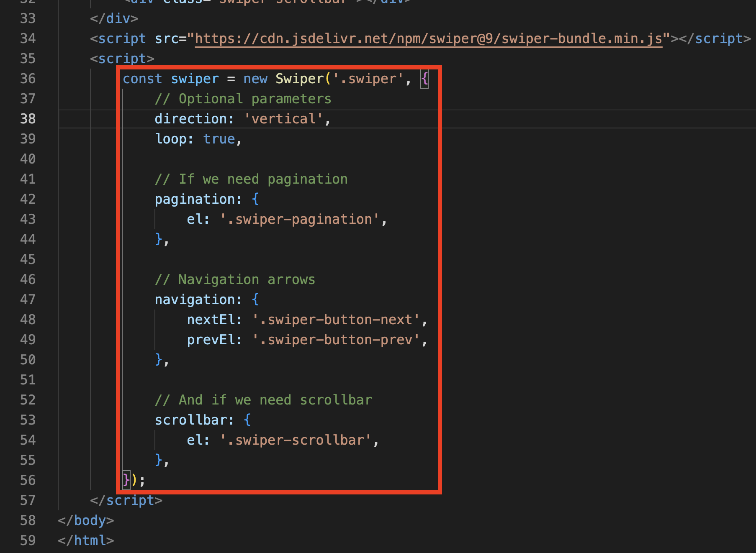The image size is (756, 553).
Task: Click the closing </div> tag on line 33
Action: click(x=114, y=18)
